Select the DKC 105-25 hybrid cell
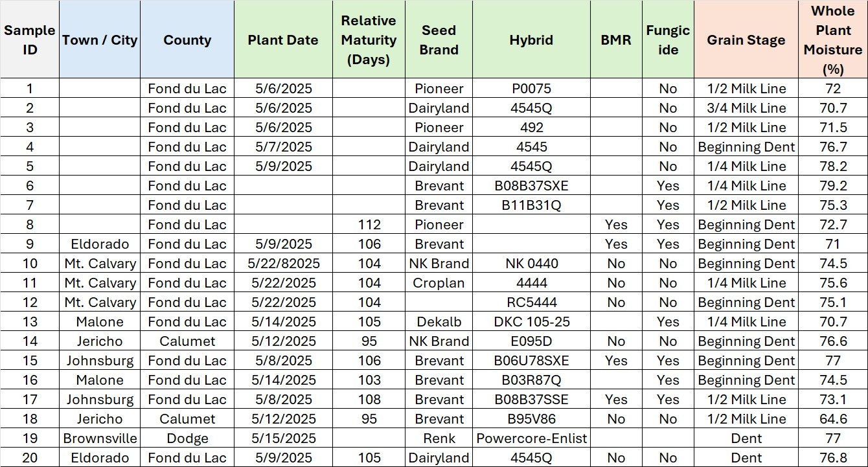The image size is (868, 467). [531, 322]
